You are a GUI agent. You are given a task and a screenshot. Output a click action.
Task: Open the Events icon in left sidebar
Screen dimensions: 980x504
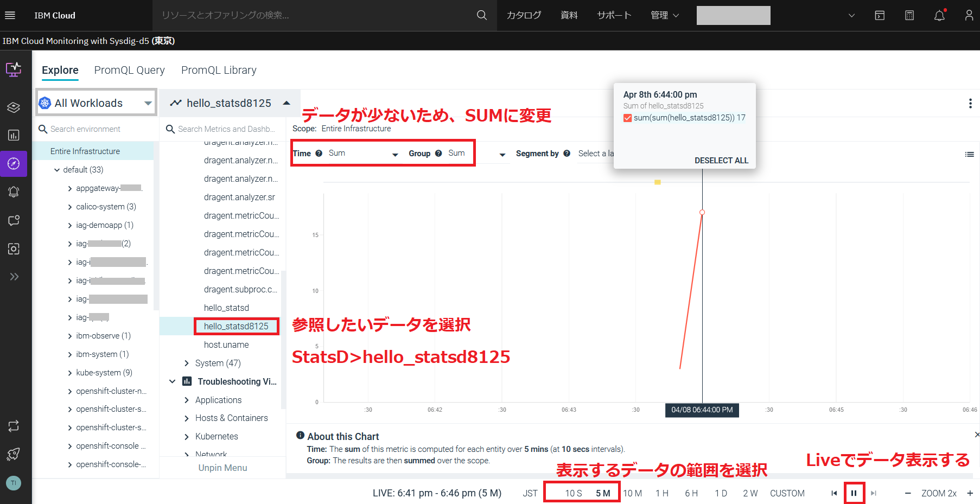pyautogui.click(x=14, y=220)
